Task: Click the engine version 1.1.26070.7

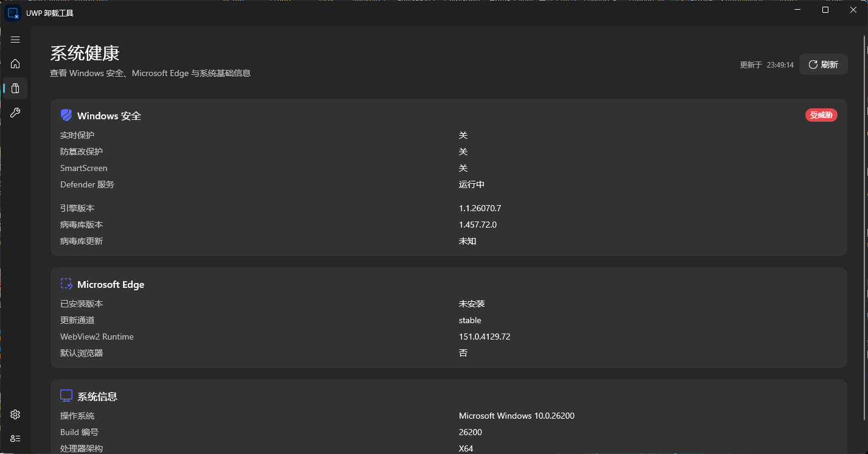Action: click(x=480, y=208)
